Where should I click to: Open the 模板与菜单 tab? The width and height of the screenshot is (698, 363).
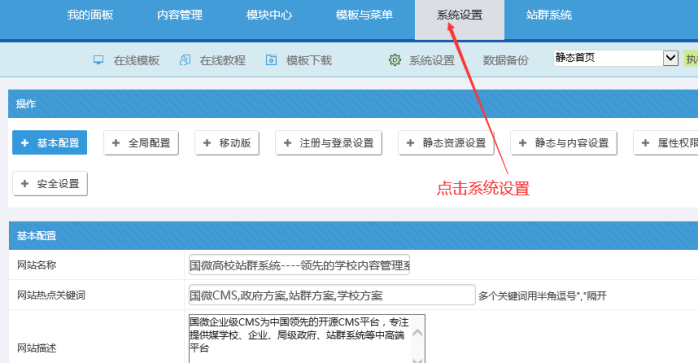pyautogui.click(x=364, y=15)
